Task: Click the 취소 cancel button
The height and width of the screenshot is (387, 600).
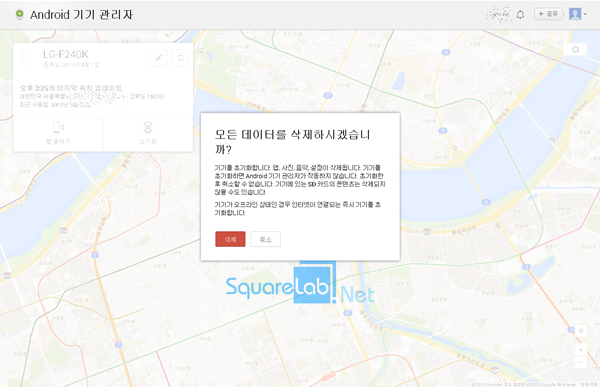Action: [x=265, y=239]
